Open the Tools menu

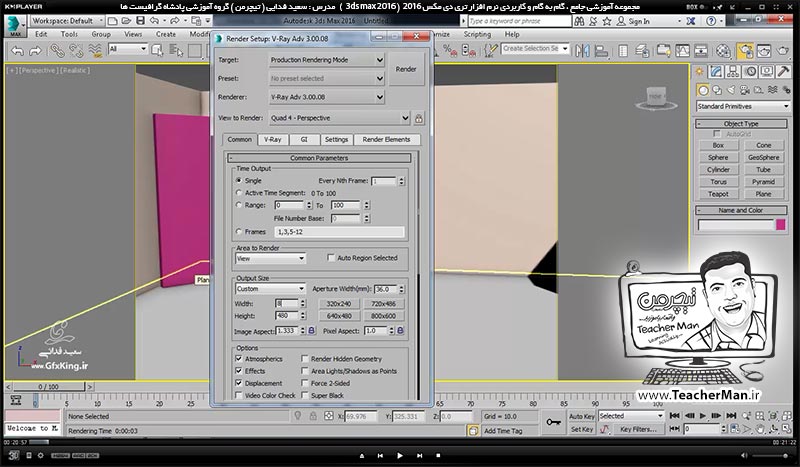click(x=69, y=34)
